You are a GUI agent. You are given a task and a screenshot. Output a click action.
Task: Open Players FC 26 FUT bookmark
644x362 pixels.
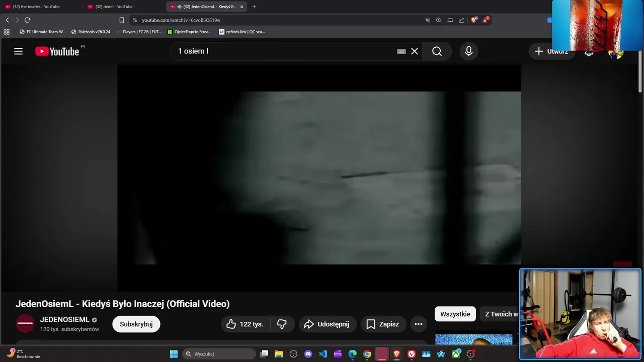click(x=138, y=32)
